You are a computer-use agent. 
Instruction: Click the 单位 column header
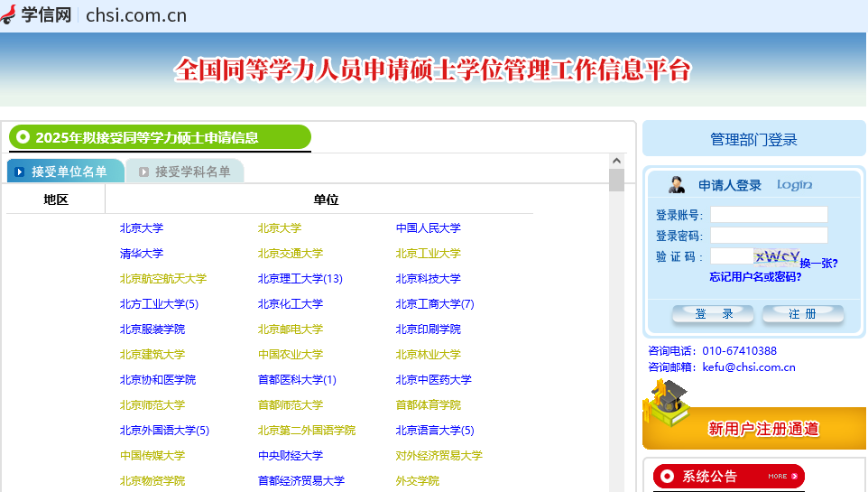pos(326,200)
